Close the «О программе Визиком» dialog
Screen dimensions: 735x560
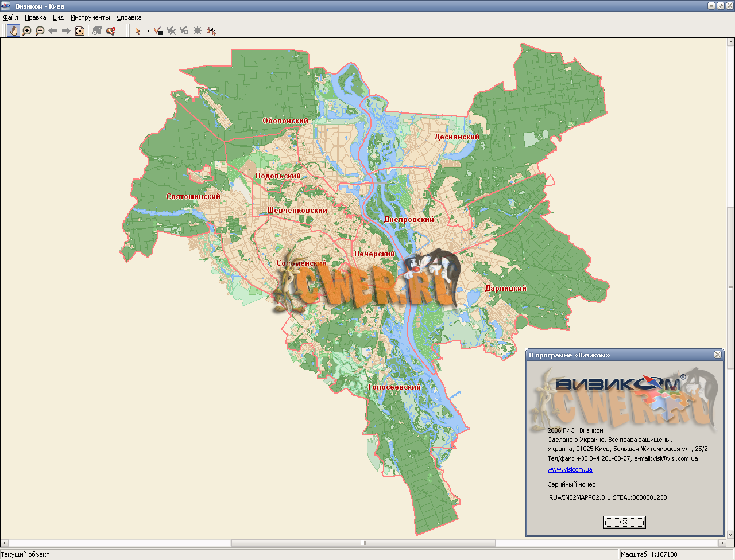point(717,355)
